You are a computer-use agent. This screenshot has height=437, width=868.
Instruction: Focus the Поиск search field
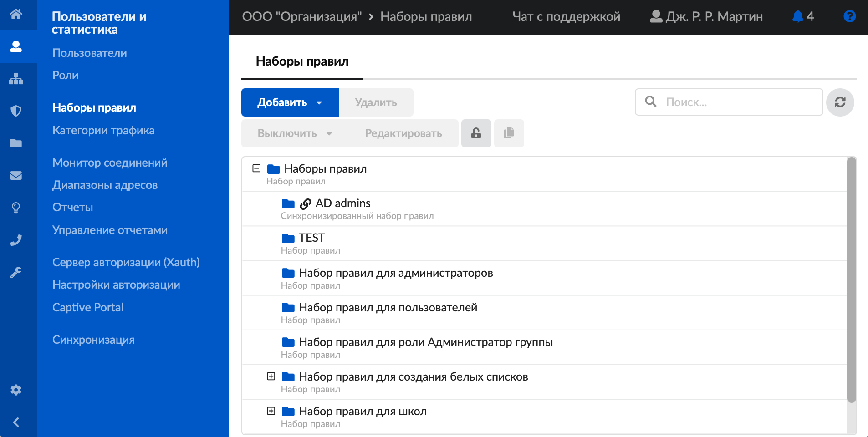point(729,102)
